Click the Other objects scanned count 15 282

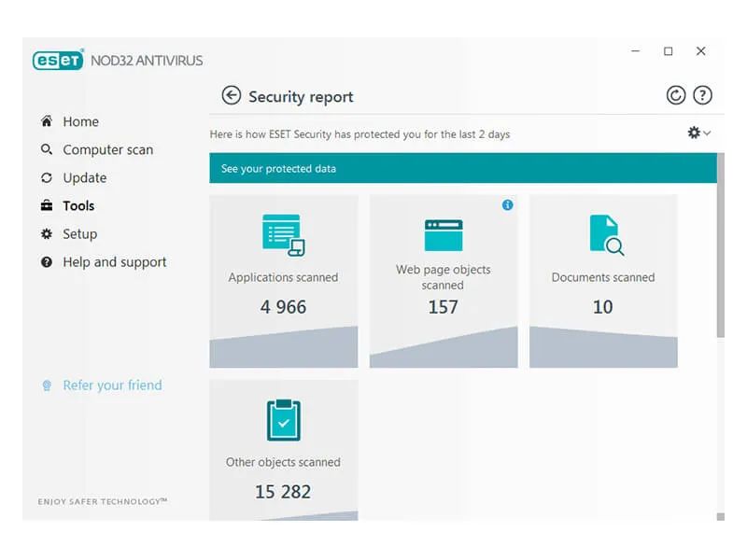283,492
